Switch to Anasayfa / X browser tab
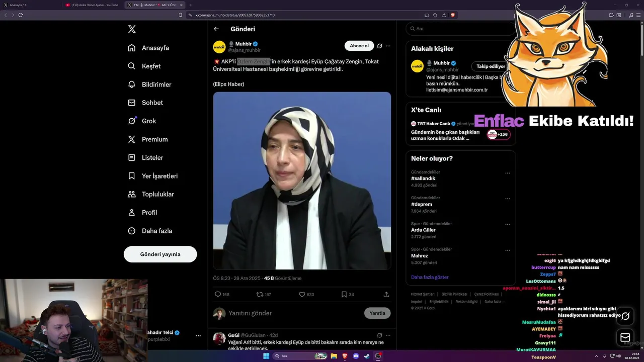The width and height of the screenshot is (644, 362). (30, 5)
